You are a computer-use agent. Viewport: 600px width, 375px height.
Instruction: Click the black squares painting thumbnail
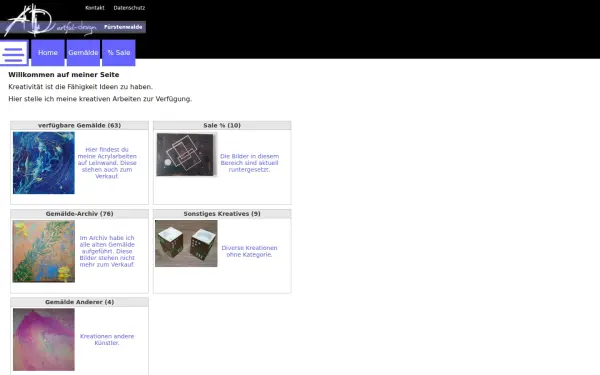tap(186, 154)
